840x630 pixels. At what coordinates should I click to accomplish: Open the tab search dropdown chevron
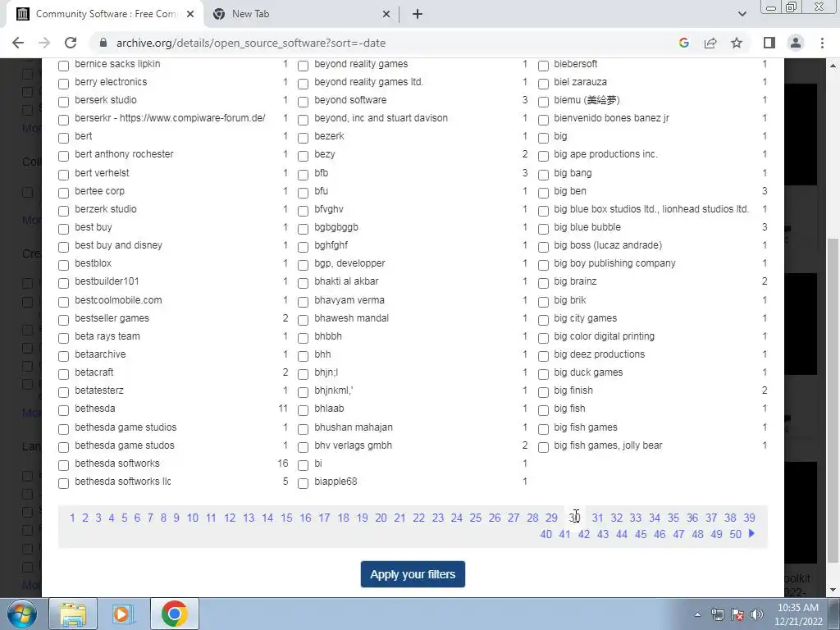click(742, 14)
